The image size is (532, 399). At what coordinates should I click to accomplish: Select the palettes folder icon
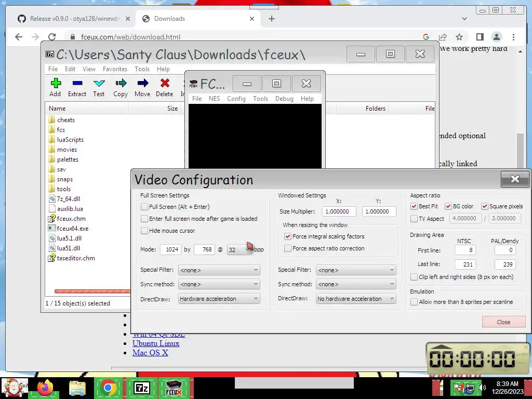51,159
